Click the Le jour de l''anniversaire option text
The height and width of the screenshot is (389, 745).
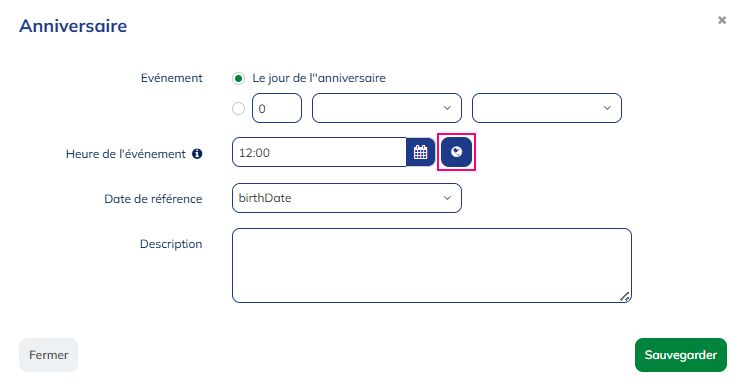[x=319, y=78]
